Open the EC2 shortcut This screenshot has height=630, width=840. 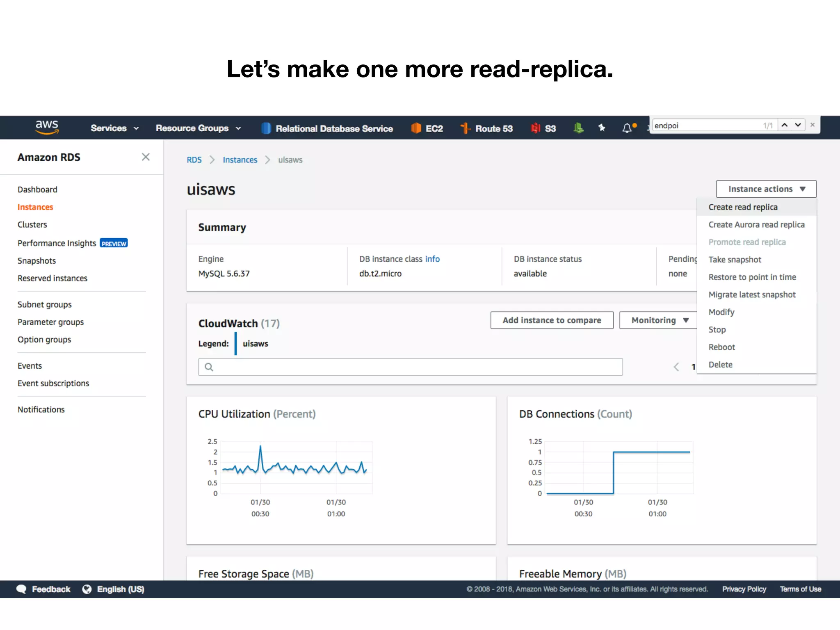click(427, 128)
